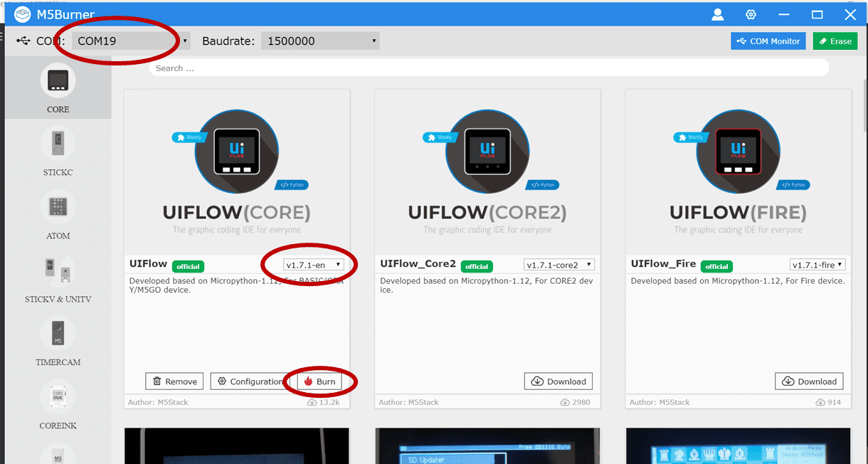Open the settings gear in title bar
This screenshot has width=868, height=464.
pyautogui.click(x=751, y=14)
